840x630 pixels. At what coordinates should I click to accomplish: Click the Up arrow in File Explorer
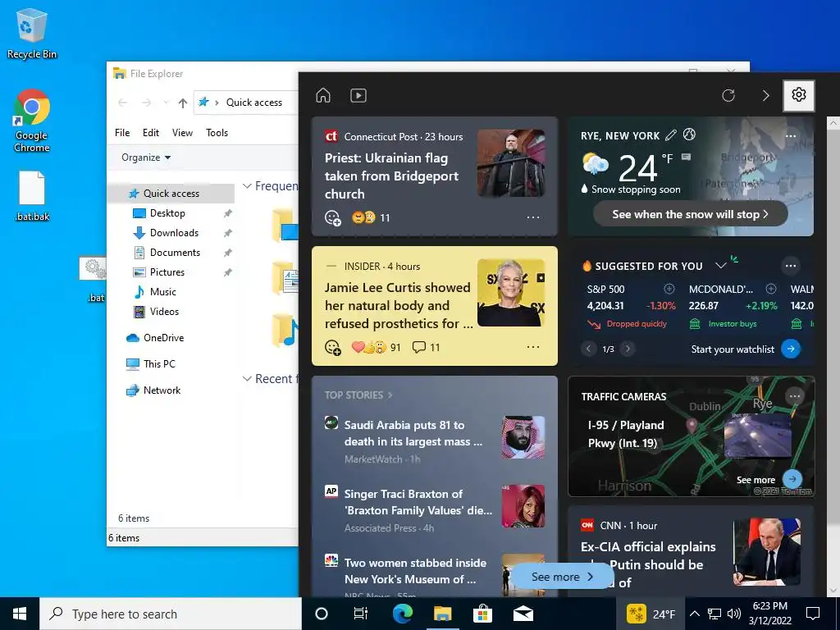[x=183, y=103]
